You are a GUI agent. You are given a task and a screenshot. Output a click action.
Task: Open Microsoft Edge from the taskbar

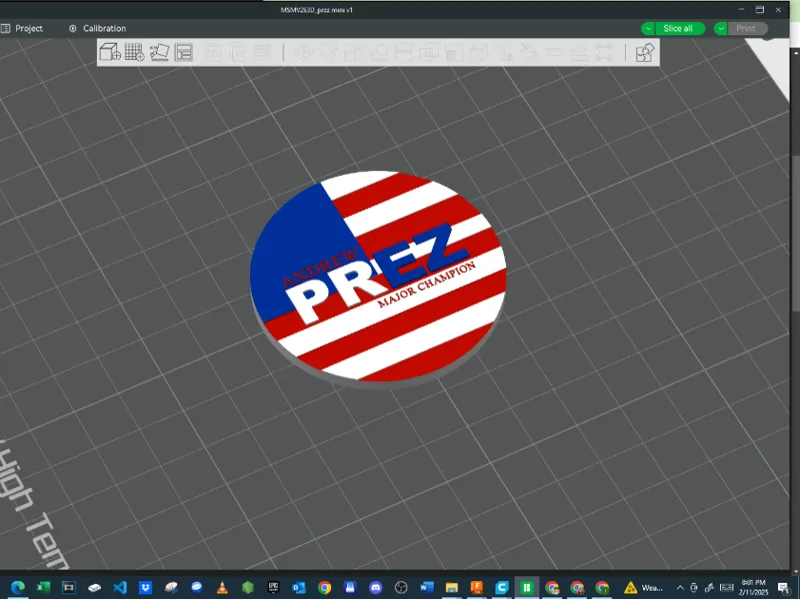(18, 587)
